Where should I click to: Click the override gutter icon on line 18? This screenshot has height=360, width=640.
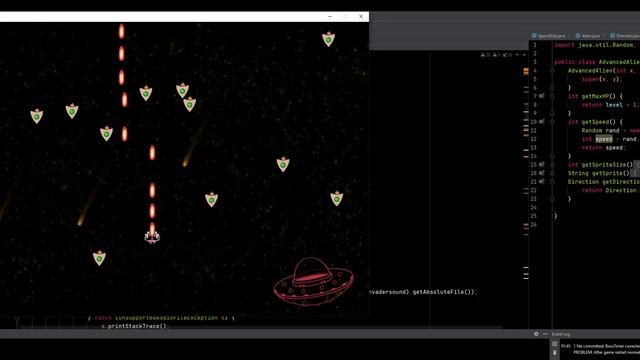click(x=542, y=173)
